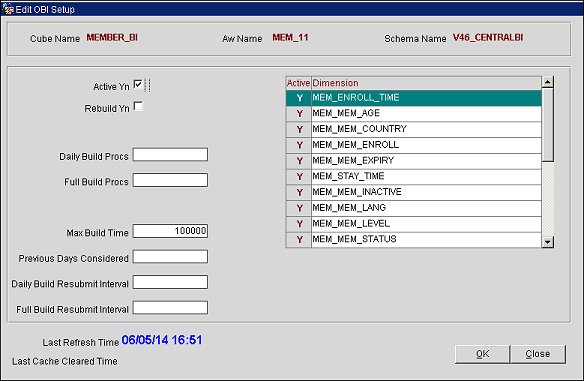Focus the Full Build Procs field
The height and width of the screenshot is (381, 584).
coord(170,180)
